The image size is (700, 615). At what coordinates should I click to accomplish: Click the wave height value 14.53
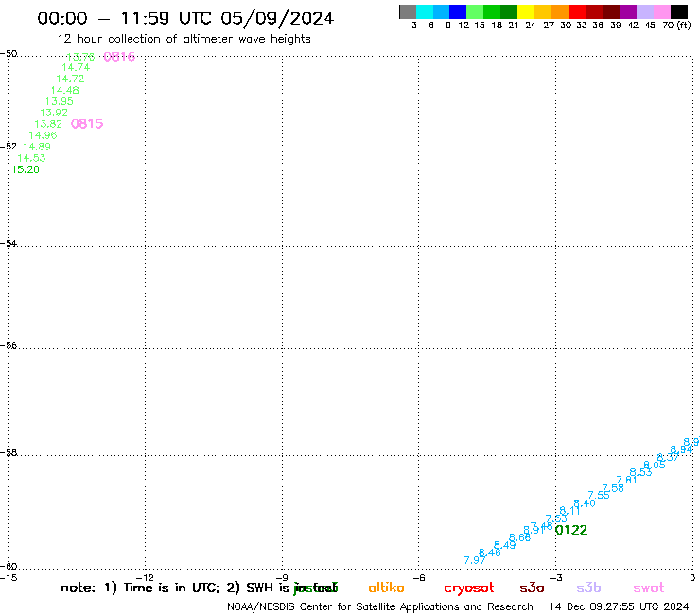point(31,158)
